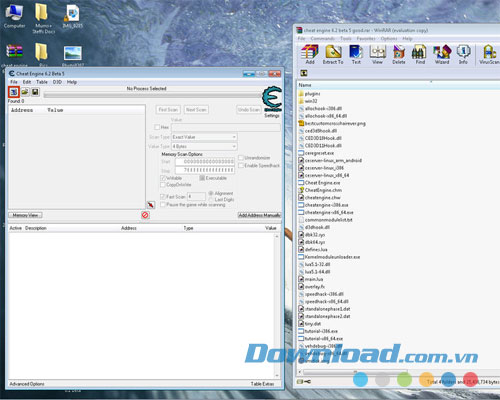The height and width of the screenshot is (400, 500).
Task: Click the floppy disk save icon
Action: pyautogui.click(x=35, y=92)
